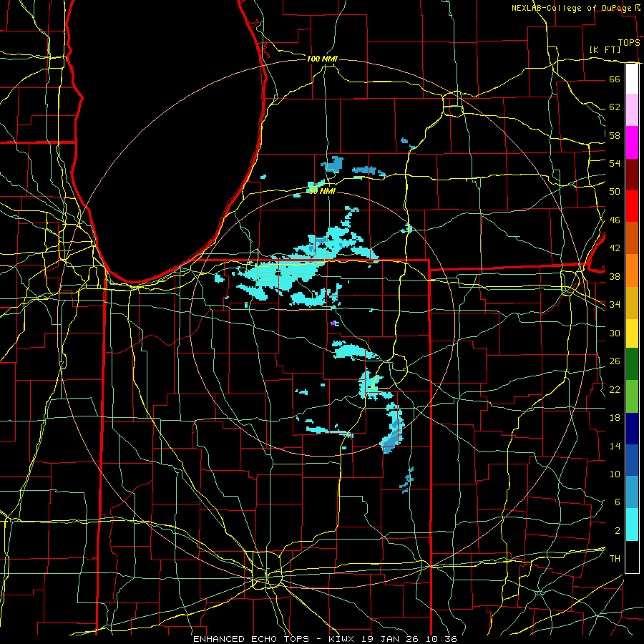
Task: Click the legend value 66
Action: [615, 79]
